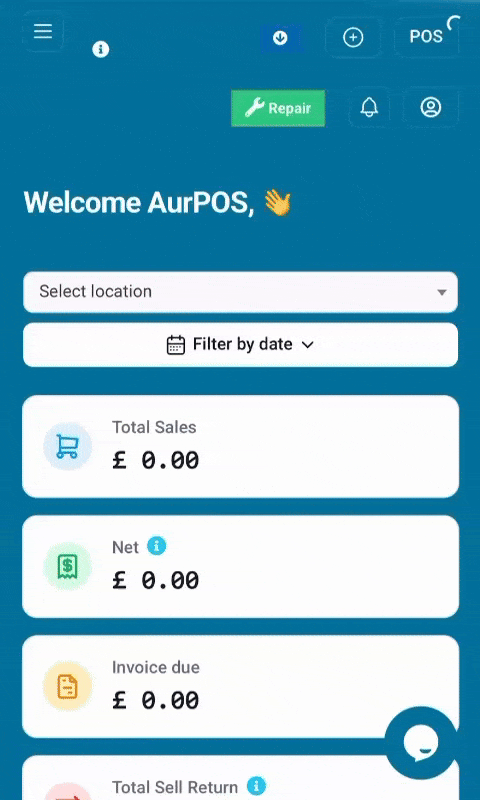The image size is (480, 800).
Task: Open the POS screen
Action: (426, 37)
